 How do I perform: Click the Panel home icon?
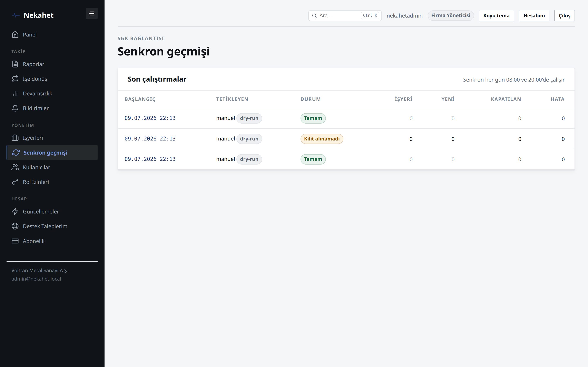coord(15,34)
